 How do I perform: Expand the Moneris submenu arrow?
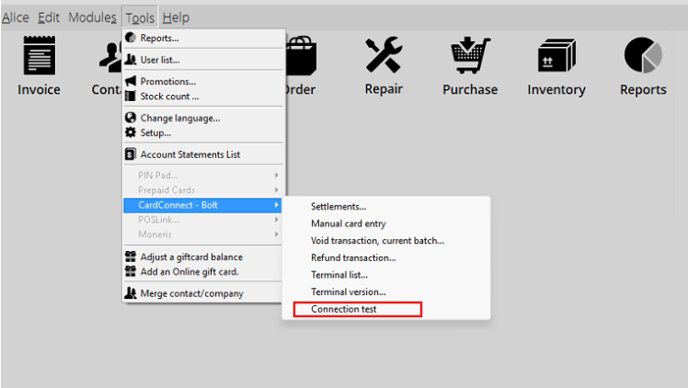point(276,234)
